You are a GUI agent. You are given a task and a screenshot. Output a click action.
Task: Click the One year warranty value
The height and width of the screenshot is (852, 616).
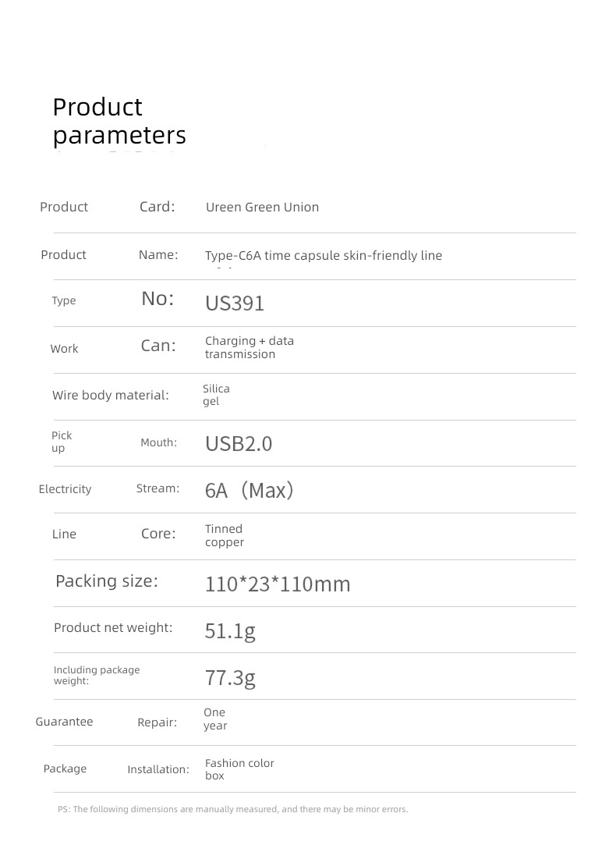point(215,719)
